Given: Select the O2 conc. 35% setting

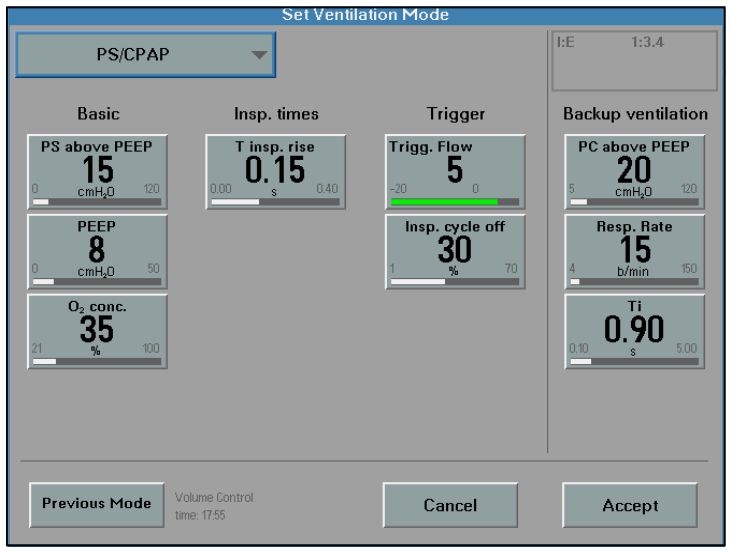Looking at the screenshot, I should pos(96,331).
